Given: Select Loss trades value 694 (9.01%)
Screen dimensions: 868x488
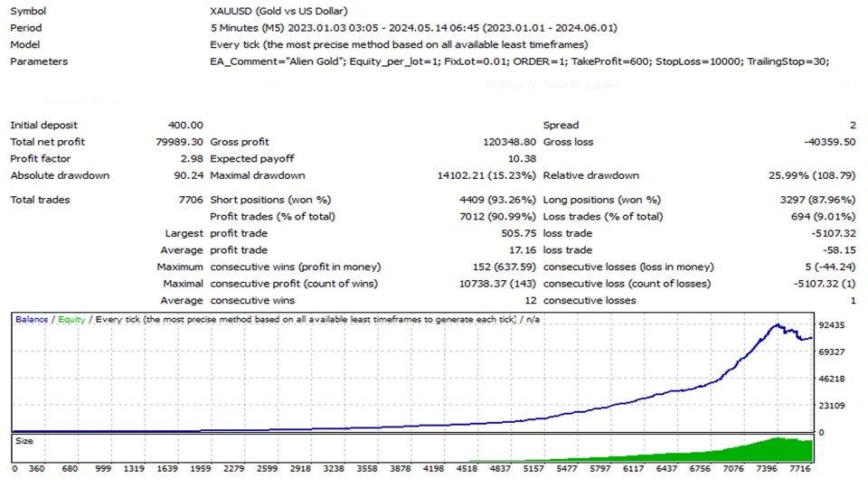Looking at the screenshot, I should (823, 216).
